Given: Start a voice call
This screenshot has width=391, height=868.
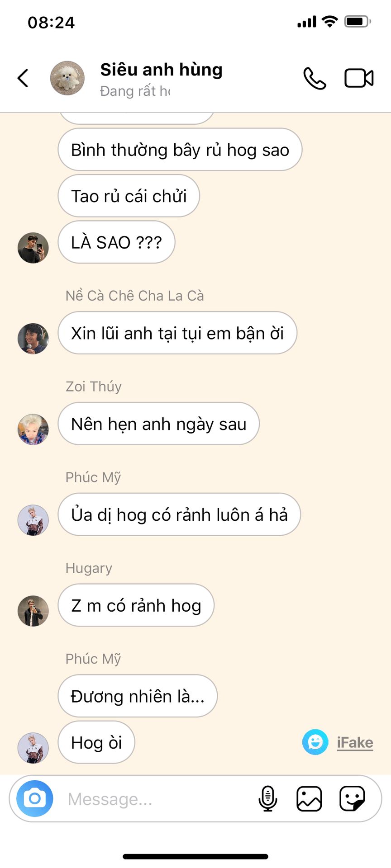Looking at the screenshot, I should 315,78.
